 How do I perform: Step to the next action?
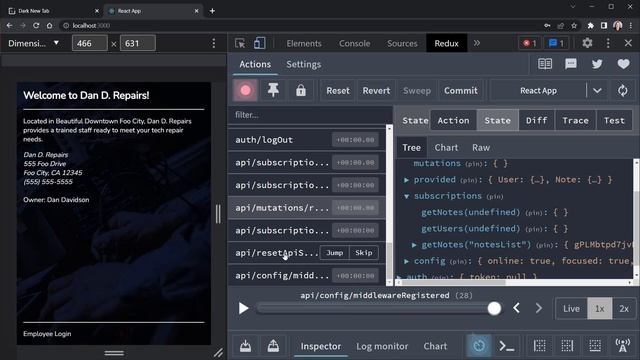[x=539, y=308]
